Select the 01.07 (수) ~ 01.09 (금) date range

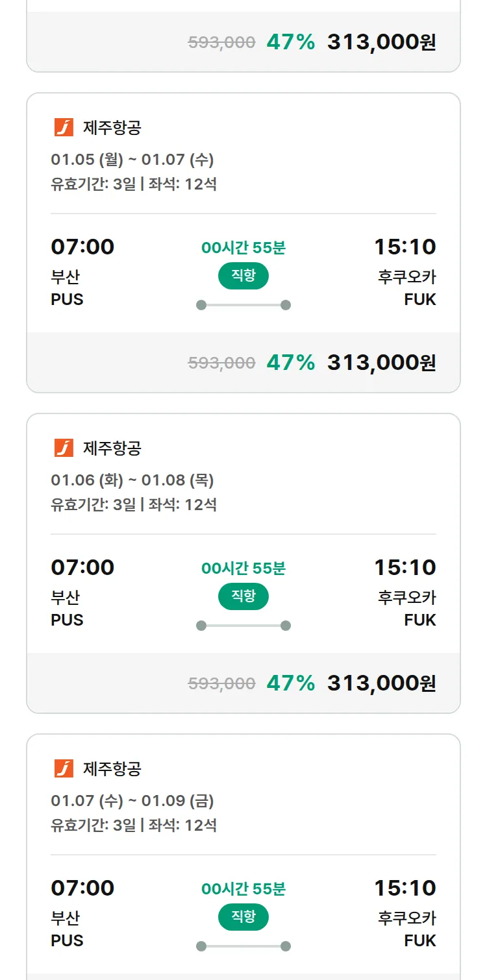(x=132, y=801)
